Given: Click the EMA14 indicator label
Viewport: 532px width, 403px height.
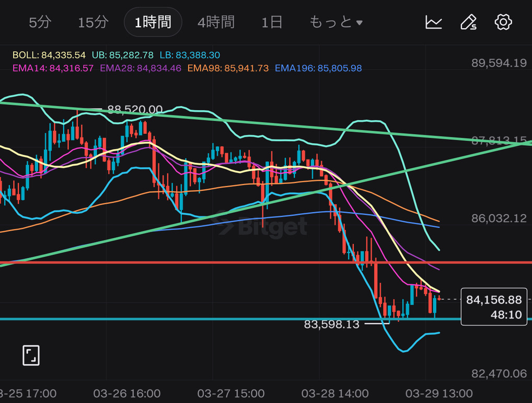Looking at the screenshot, I should [x=53, y=68].
